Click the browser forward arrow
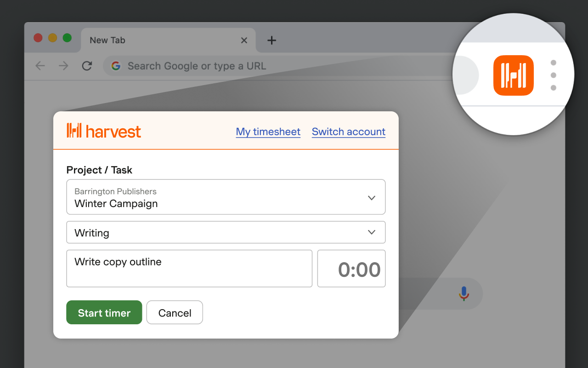This screenshot has width=588, height=368. [x=63, y=66]
